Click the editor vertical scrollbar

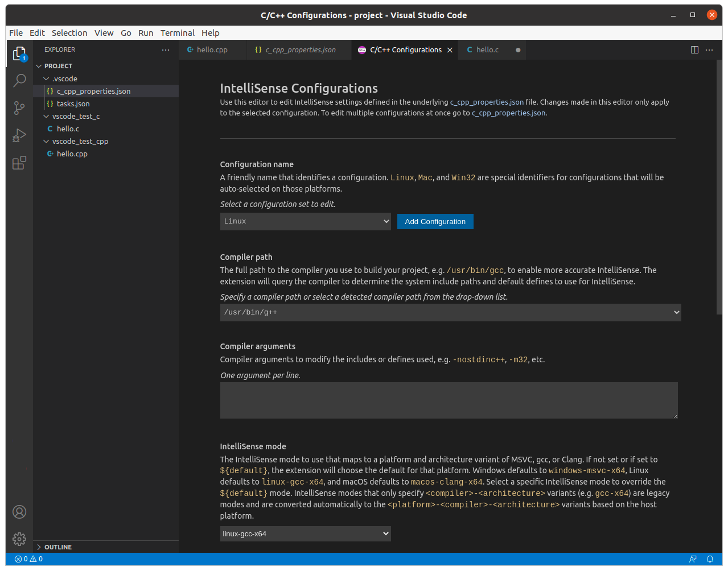pos(719,187)
